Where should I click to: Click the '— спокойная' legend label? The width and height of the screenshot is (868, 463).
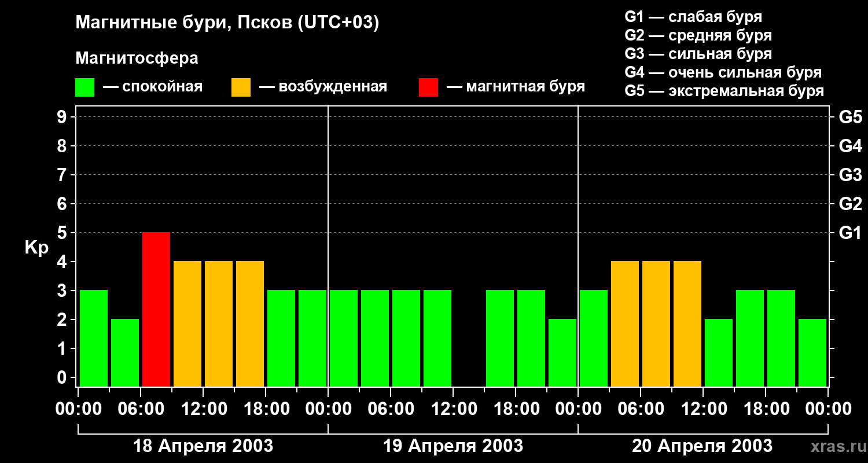coord(153,87)
